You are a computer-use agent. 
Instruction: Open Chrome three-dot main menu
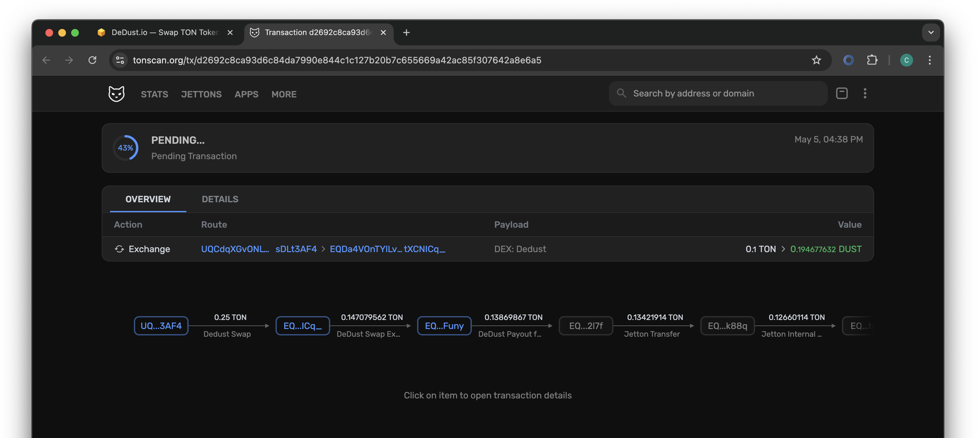(929, 60)
